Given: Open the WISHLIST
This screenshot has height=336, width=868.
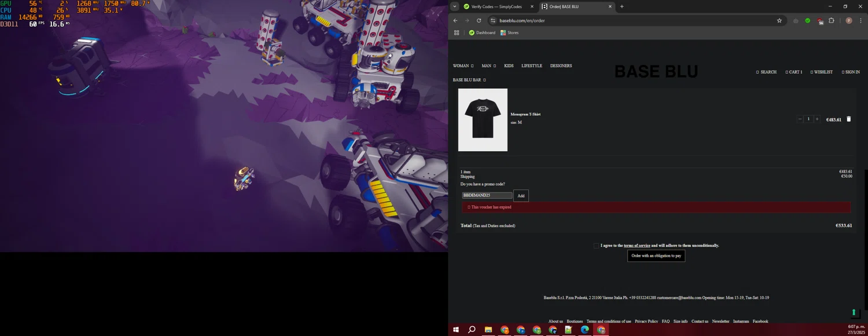Looking at the screenshot, I should click(821, 72).
